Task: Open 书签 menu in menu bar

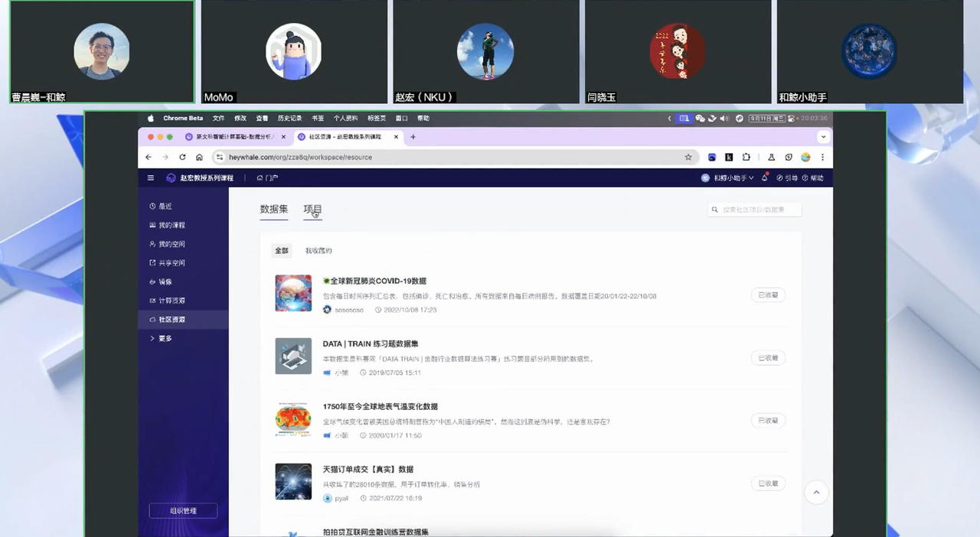Action: 318,119
